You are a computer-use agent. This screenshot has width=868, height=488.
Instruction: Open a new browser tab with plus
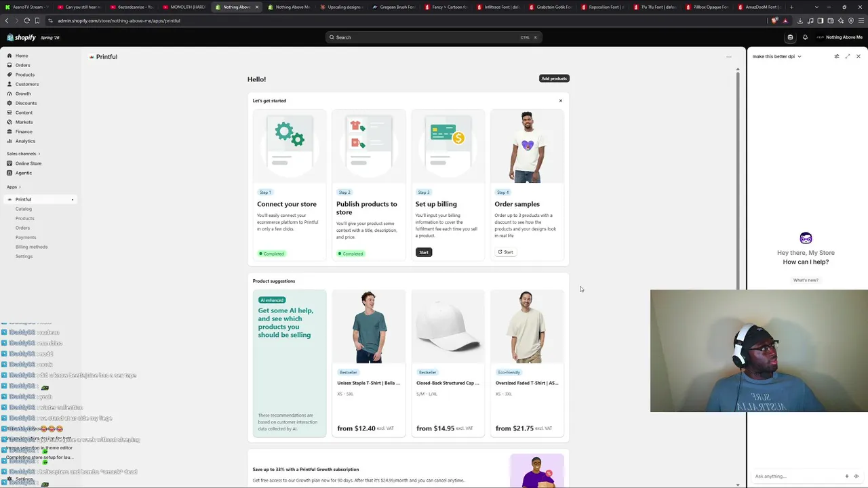[x=791, y=7]
